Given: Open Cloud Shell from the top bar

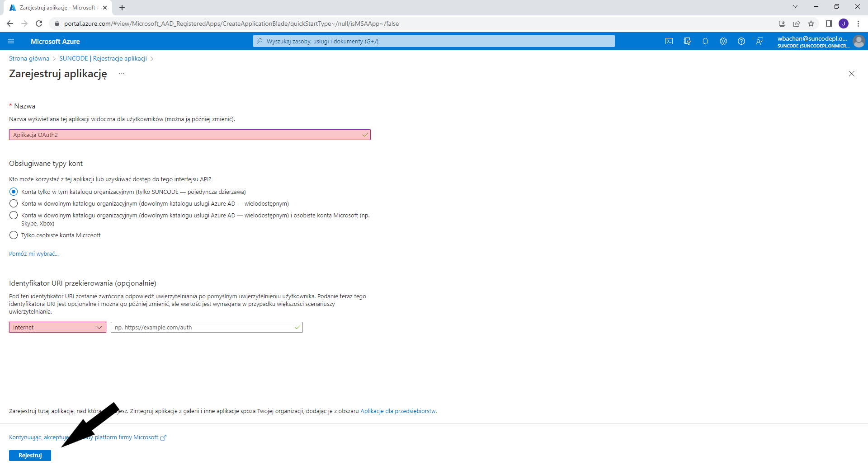Looking at the screenshot, I should pyautogui.click(x=669, y=41).
